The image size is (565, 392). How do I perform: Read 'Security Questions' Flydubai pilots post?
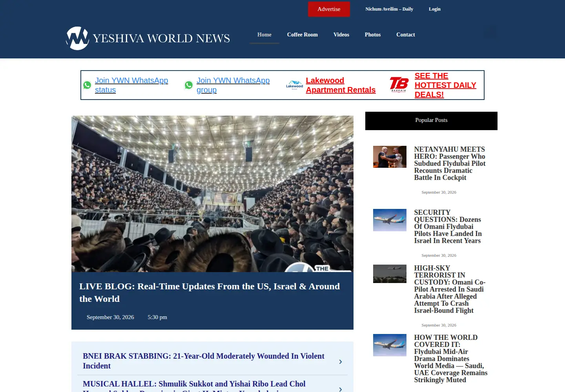(448, 227)
